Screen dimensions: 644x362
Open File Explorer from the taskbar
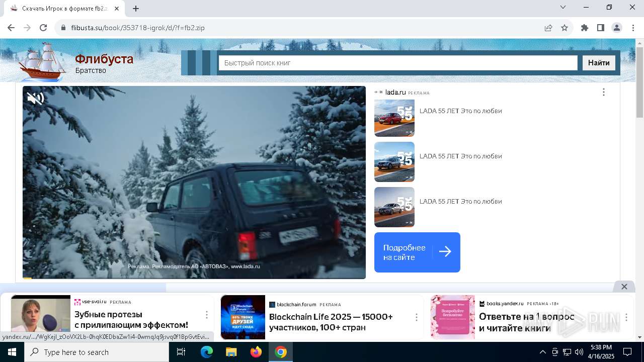pyautogui.click(x=231, y=352)
